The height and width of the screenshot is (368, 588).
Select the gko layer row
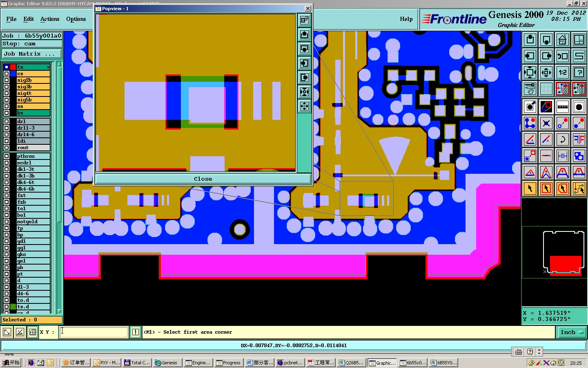tap(33, 254)
